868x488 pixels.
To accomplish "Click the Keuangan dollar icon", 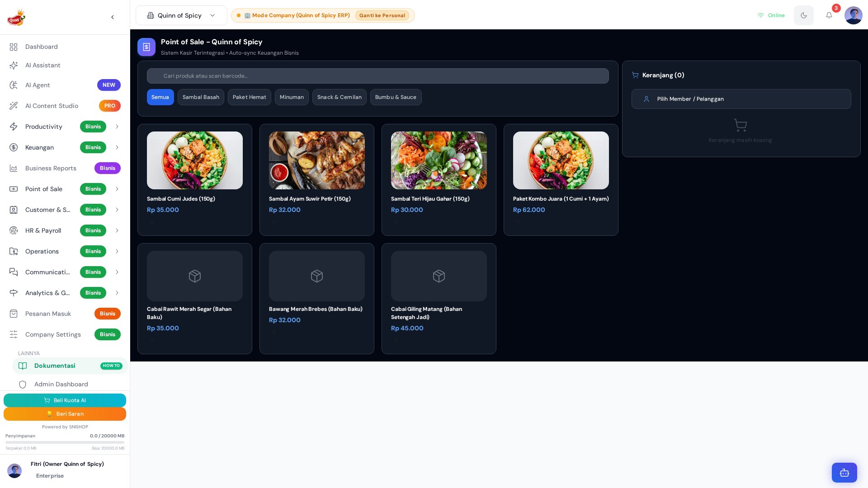I will 14,147.
